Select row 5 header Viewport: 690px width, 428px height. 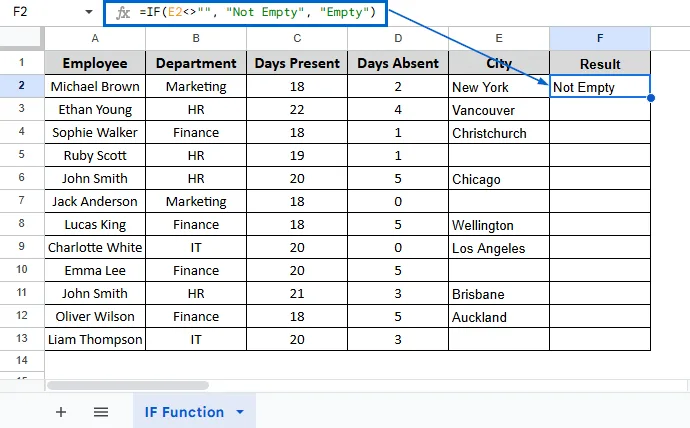pyautogui.click(x=22, y=155)
